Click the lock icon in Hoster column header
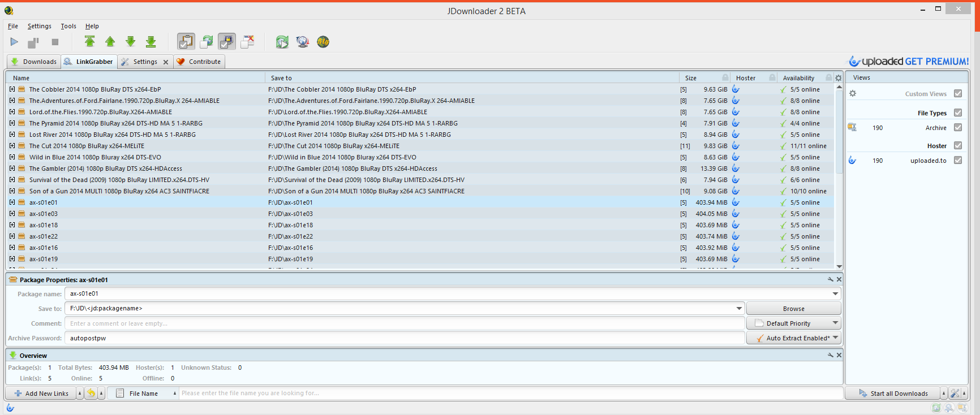The height and width of the screenshot is (415, 980). click(772, 77)
